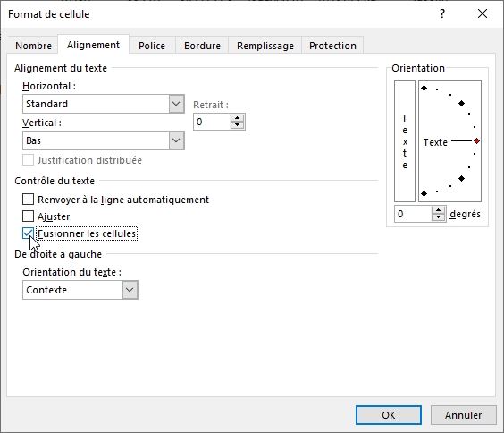
Task: Click the Renvoyer à la ligne automatiquement label
Action: [x=123, y=200]
